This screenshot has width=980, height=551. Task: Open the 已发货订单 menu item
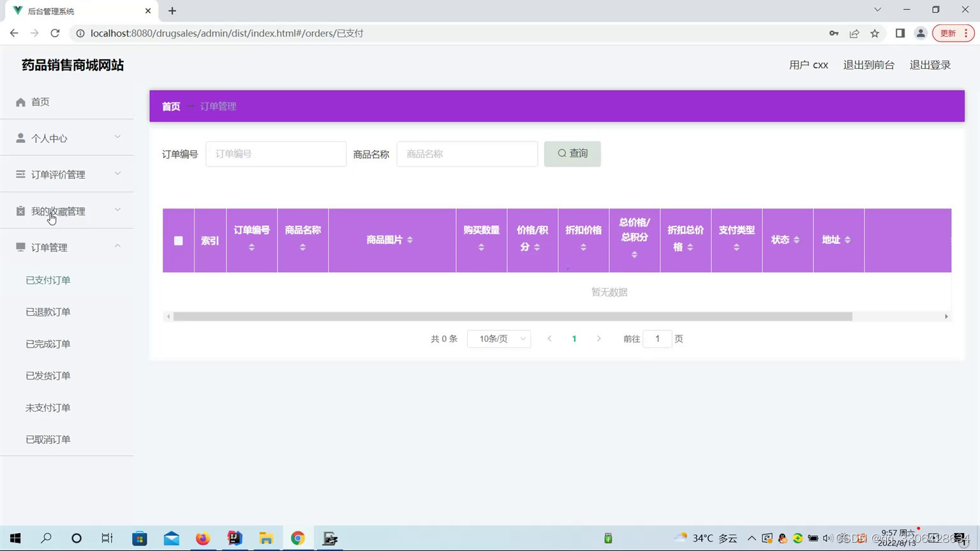click(x=48, y=376)
